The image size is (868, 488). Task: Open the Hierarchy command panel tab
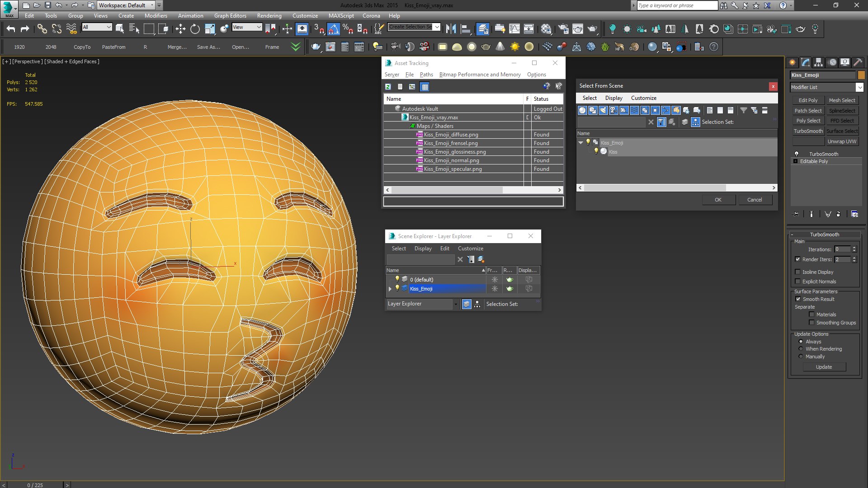click(x=819, y=62)
